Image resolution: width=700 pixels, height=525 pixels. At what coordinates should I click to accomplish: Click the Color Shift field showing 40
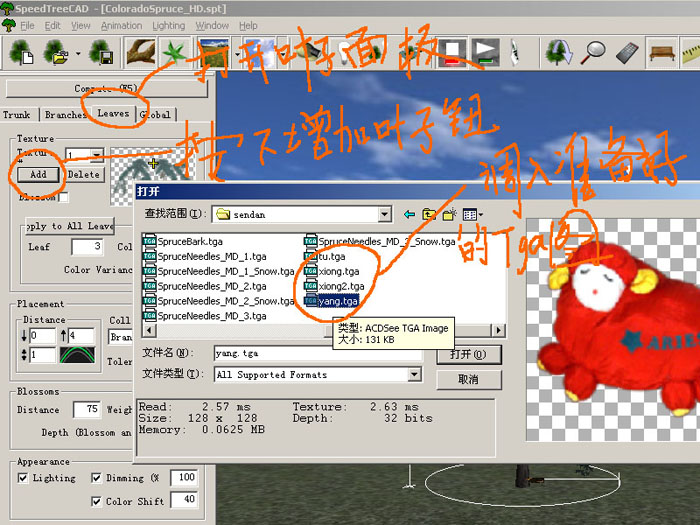(x=183, y=500)
